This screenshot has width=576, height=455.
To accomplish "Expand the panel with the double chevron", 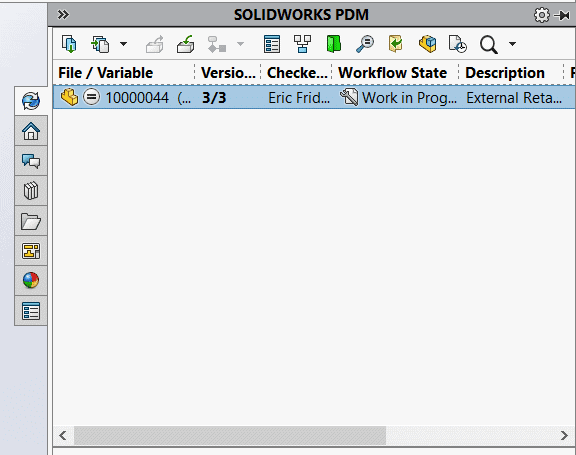I will tap(63, 15).
